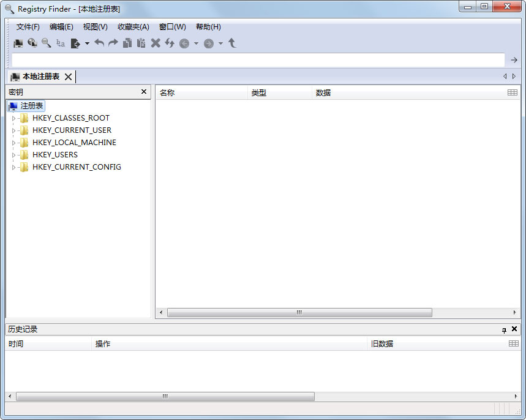526x420 pixels.
Task: Open the 视图(V) menu
Action: pos(96,27)
